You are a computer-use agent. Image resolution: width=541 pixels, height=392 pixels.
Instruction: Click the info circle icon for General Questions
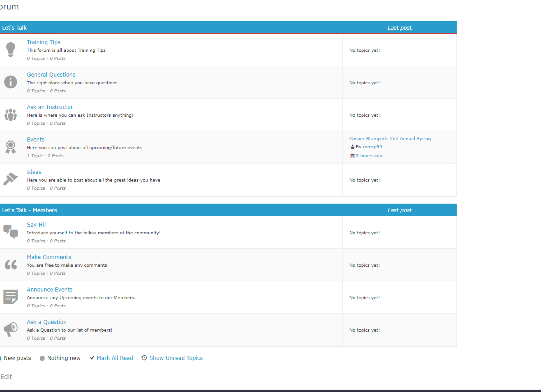coord(10,82)
